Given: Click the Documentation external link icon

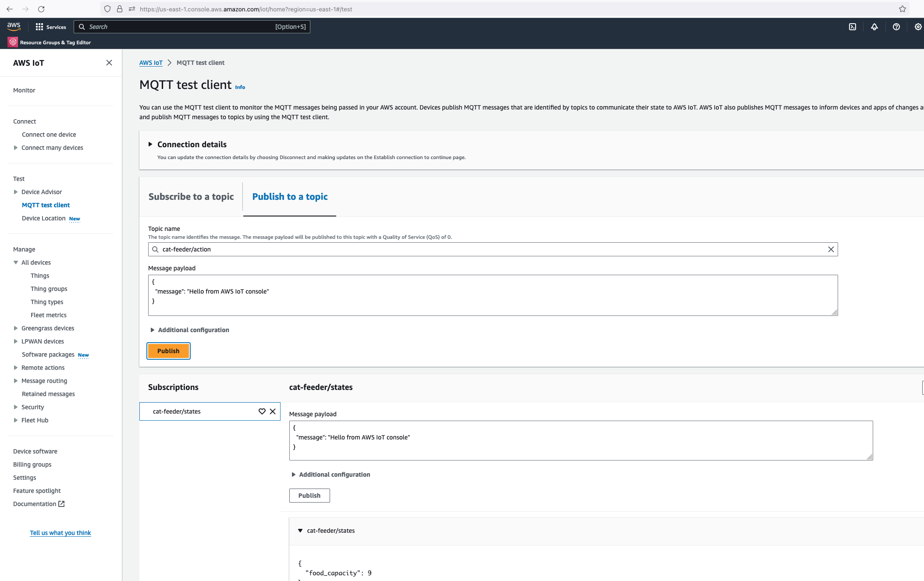Looking at the screenshot, I should pos(61,504).
